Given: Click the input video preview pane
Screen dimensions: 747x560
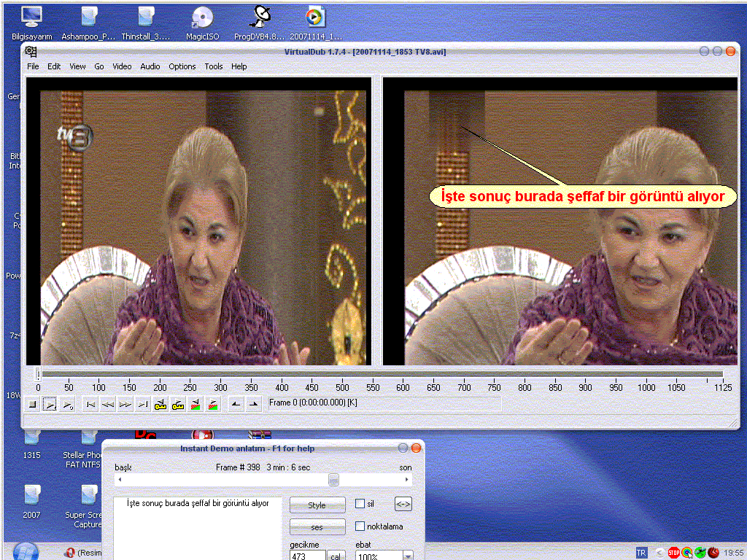Looking at the screenshot, I should point(198,221).
